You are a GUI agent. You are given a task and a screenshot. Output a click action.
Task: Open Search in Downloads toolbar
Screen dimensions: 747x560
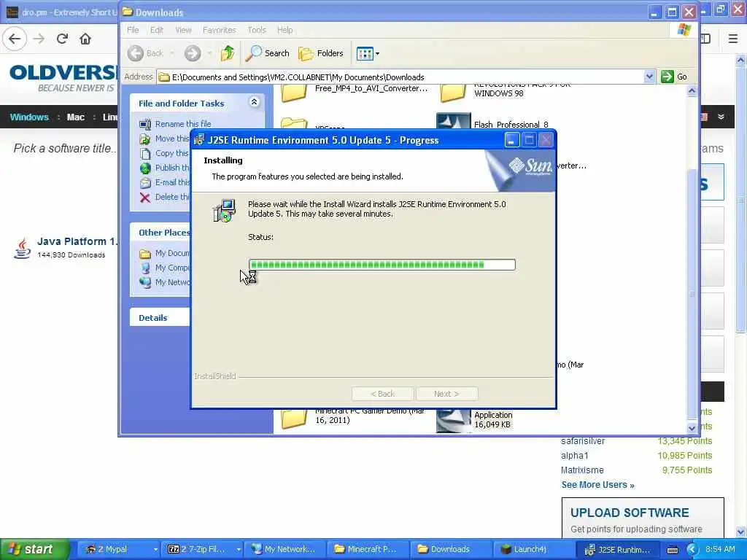pyautogui.click(x=267, y=53)
